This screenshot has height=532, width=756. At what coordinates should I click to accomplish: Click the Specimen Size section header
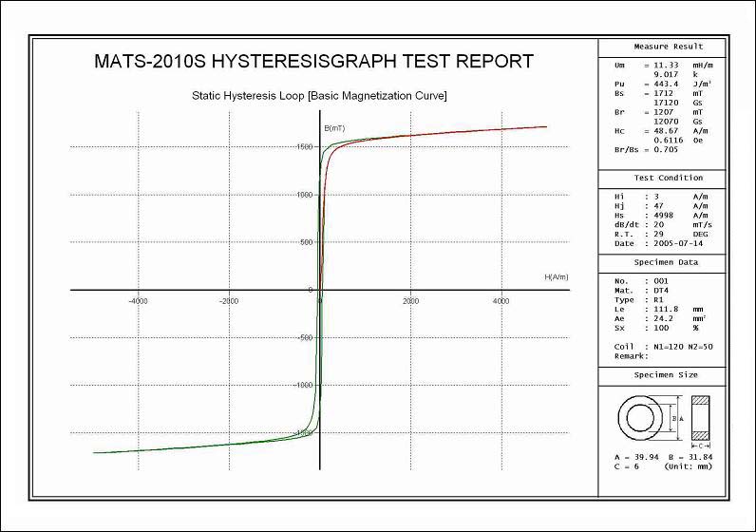[668, 374]
